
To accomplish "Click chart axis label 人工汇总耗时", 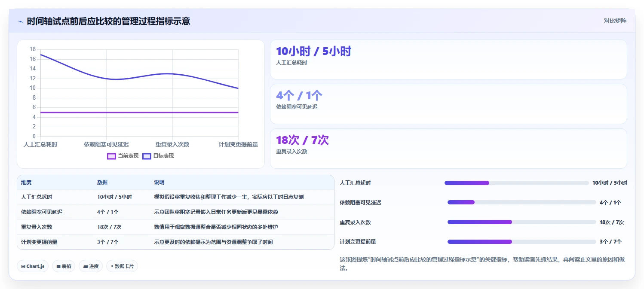I will click(x=40, y=144).
